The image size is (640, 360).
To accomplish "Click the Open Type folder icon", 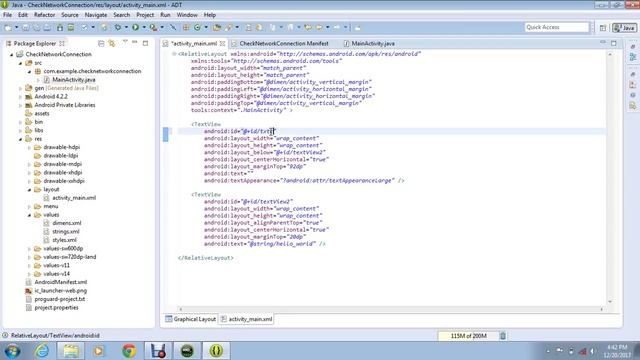I will tap(217, 27).
